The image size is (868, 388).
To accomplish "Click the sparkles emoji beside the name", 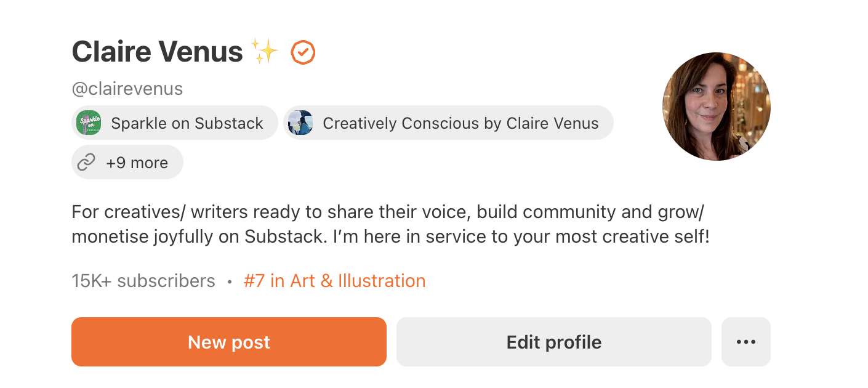I will coord(265,51).
